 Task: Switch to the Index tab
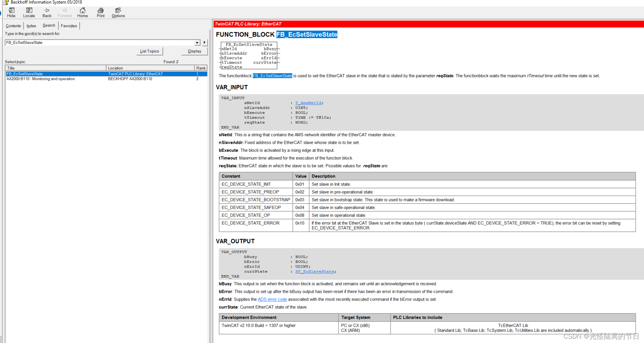click(31, 26)
